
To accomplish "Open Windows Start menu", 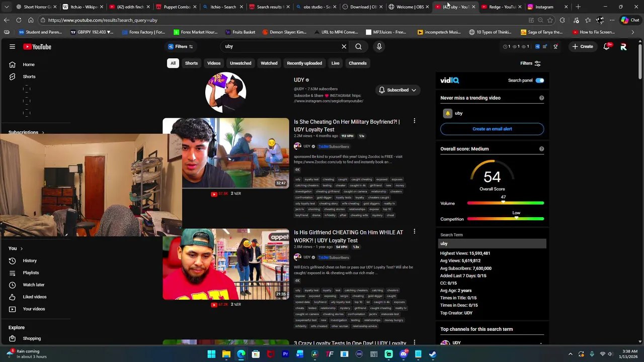I will pyautogui.click(x=212, y=354).
